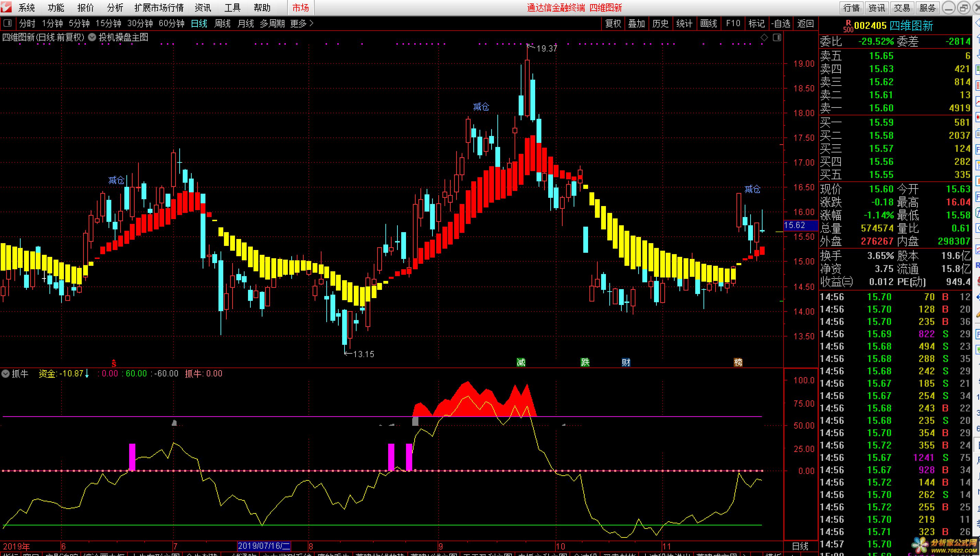The image size is (980, 556).
Task: Click the 服务 service button
Action: pos(927,8)
